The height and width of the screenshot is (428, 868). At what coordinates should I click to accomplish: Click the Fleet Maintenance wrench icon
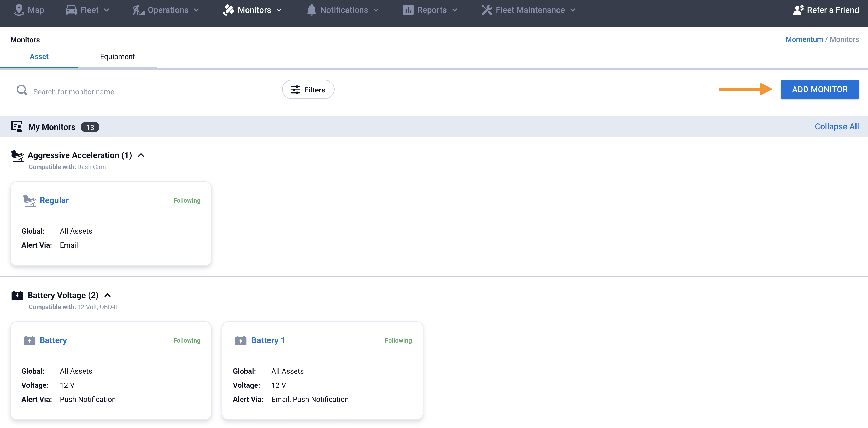tap(486, 10)
